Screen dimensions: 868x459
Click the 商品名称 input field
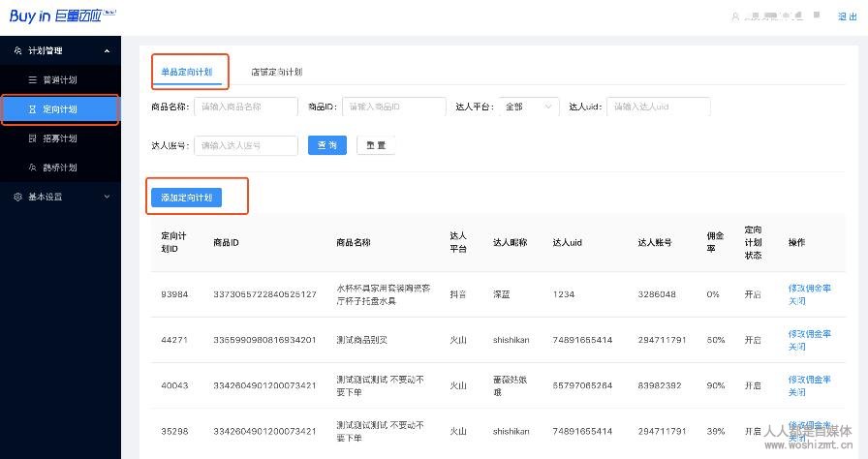point(246,107)
